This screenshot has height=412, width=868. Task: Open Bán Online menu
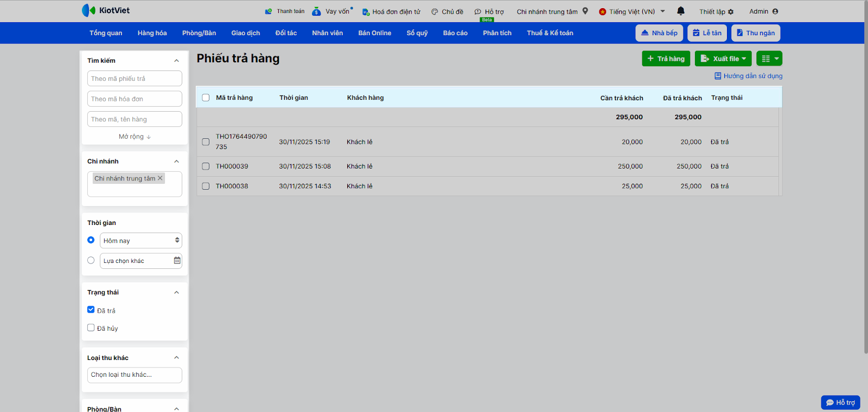coord(375,33)
